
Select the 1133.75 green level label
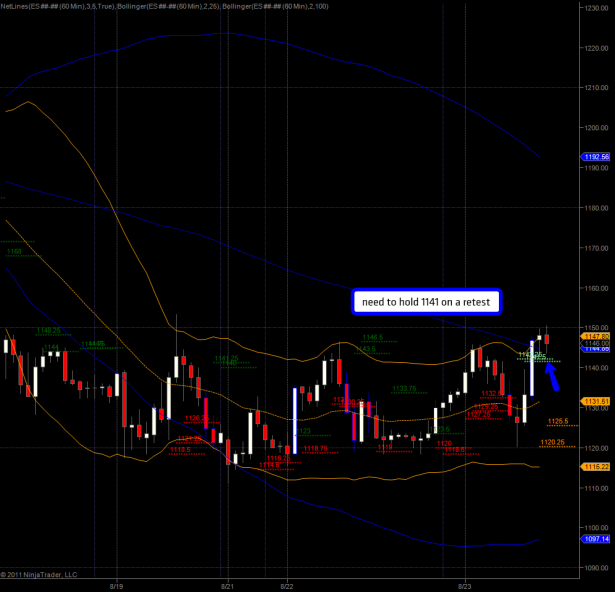404,388
